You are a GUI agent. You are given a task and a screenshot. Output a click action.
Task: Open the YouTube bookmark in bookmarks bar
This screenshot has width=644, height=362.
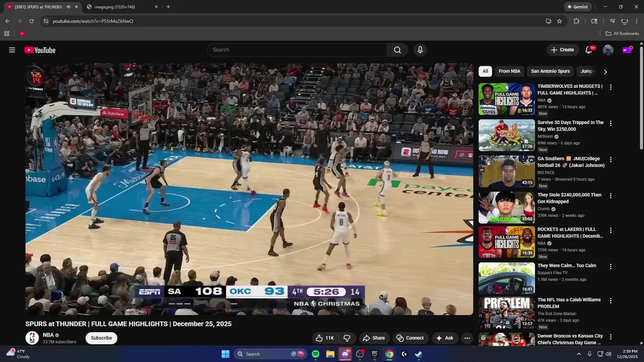pyautogui.click(x=22, y=34)
